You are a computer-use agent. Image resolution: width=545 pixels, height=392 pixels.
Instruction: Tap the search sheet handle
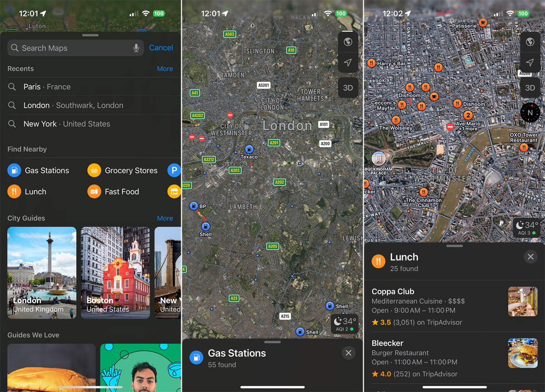tap(90, 35)
